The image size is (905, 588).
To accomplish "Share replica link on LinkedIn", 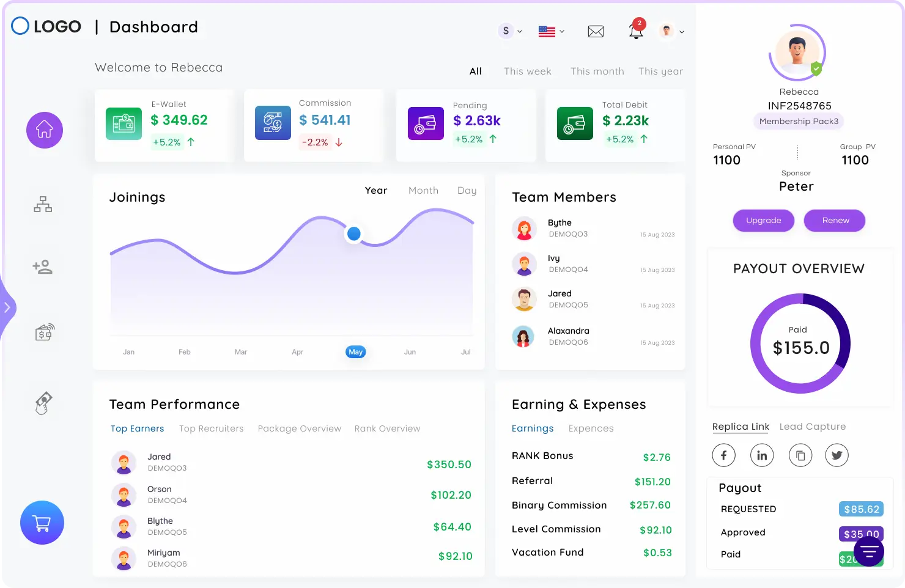I will pos(762,455).
